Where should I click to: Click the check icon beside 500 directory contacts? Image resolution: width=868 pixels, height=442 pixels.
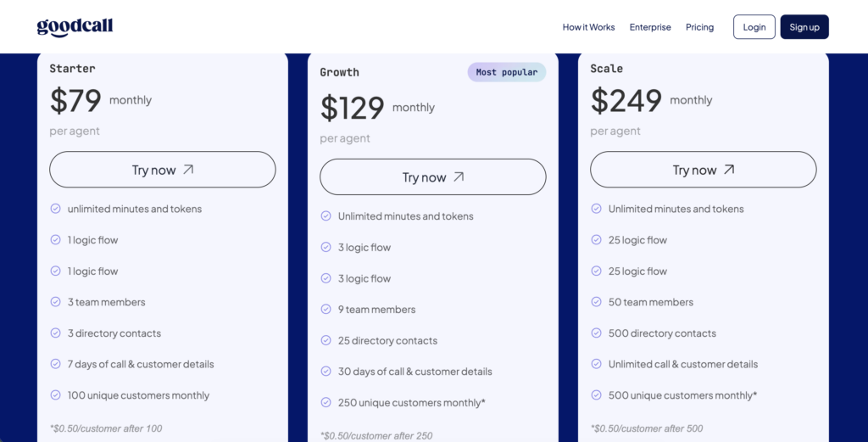596,333
